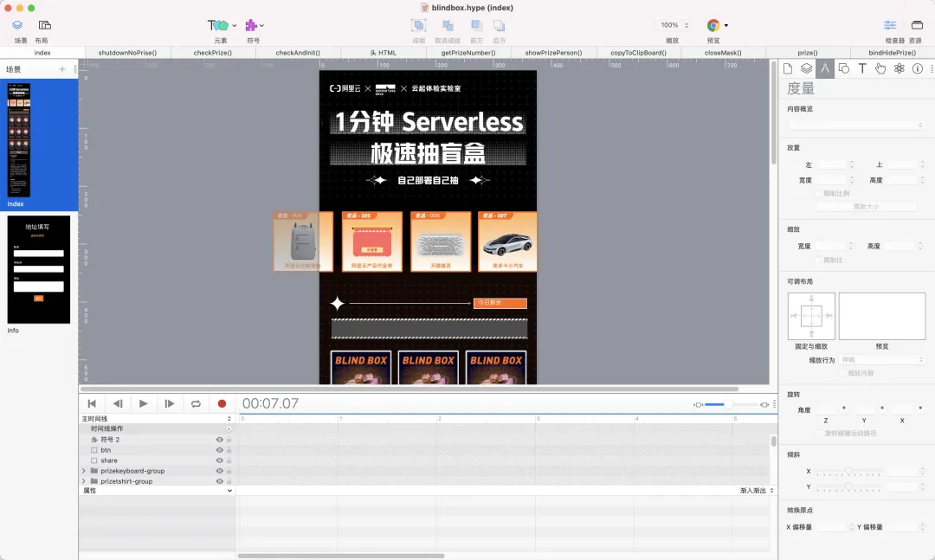The height and width of the screenshot is (560, 935).
Task: Hide the 符号 2 layer
Action: coord(219,440)
